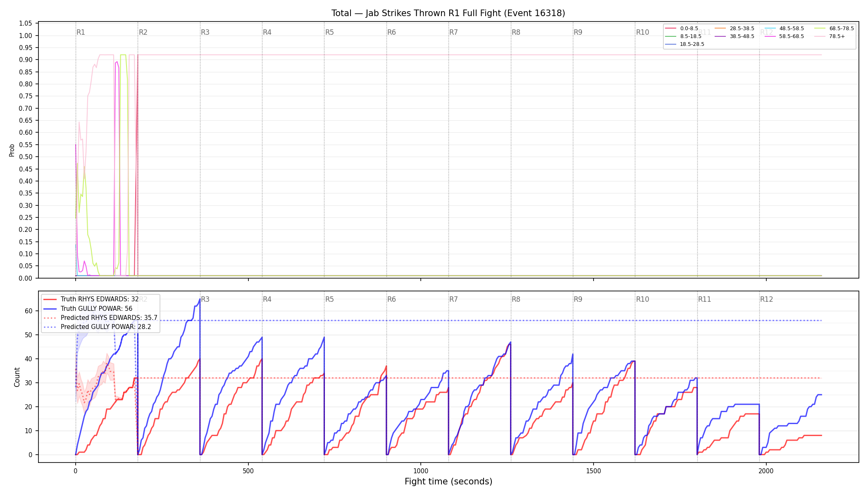
Task: Click the '10' tick on Count axis
Action: pyautogui.click(x=29, y=431)
